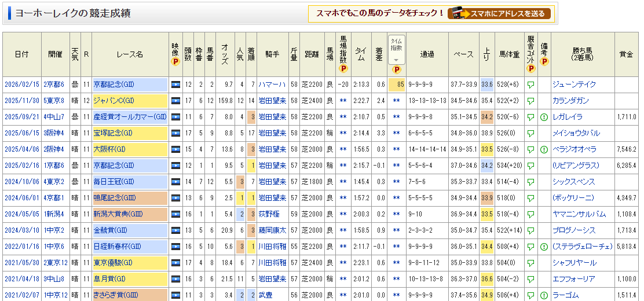Click the 5東京8 venue link

[x=56, y=101]
